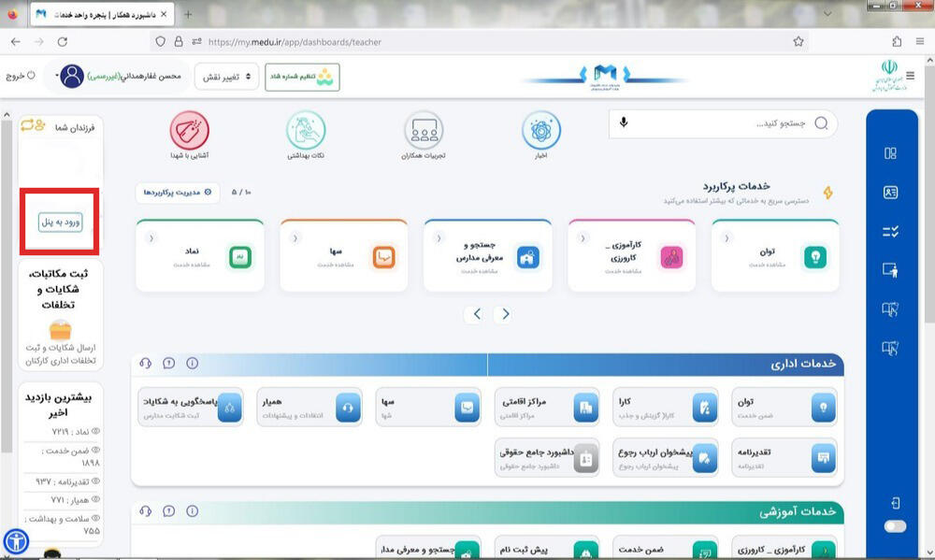Open the browser tab list dropdown
The image size is (935, 560).
pyautogui.click(x=827, y=14)
